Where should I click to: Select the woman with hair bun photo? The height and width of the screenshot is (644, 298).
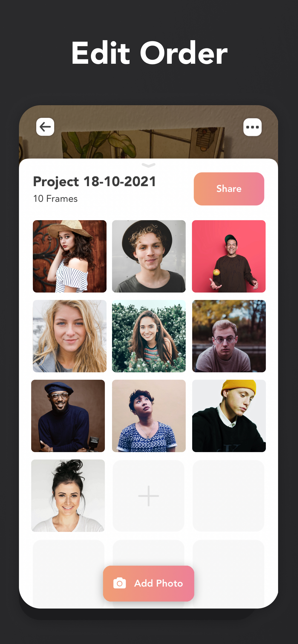coord(68,495)
